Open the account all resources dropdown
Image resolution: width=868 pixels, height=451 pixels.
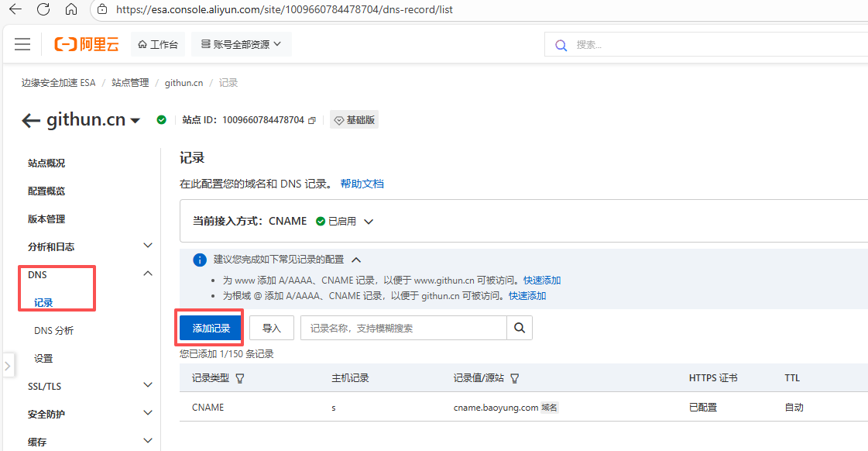coord(241,44)
